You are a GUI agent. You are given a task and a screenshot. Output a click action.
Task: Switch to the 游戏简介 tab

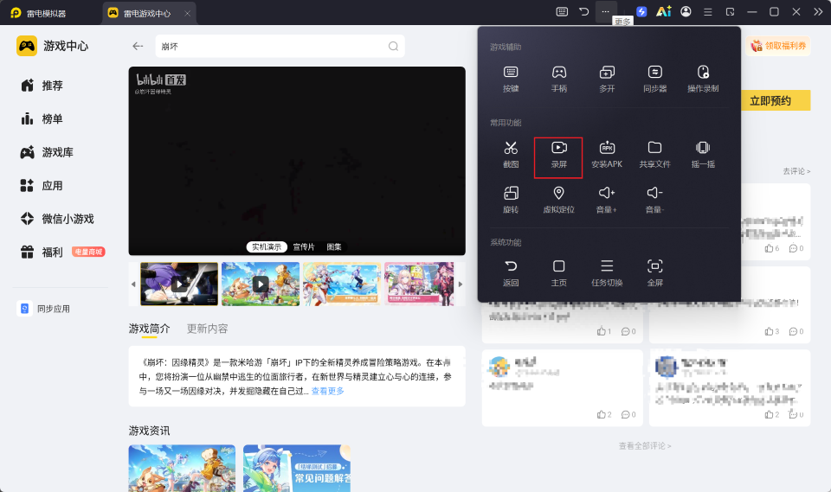click(x=149, y=329)
